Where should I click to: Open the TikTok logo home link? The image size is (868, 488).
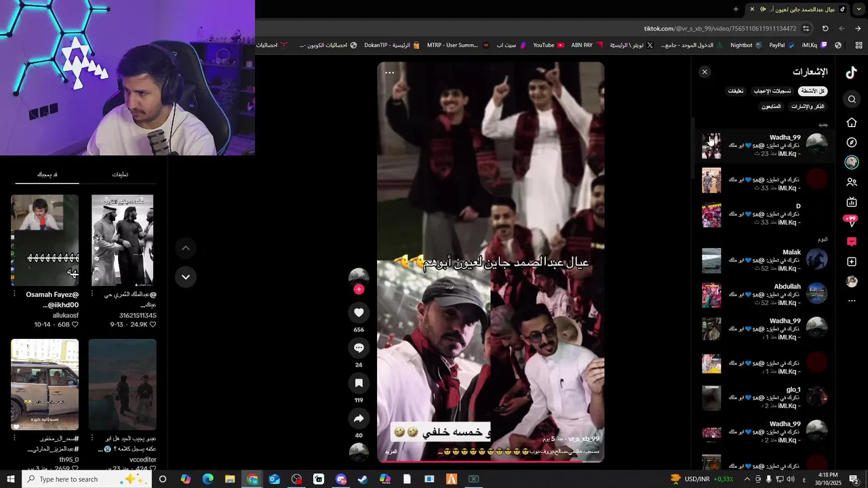(852, 73)
